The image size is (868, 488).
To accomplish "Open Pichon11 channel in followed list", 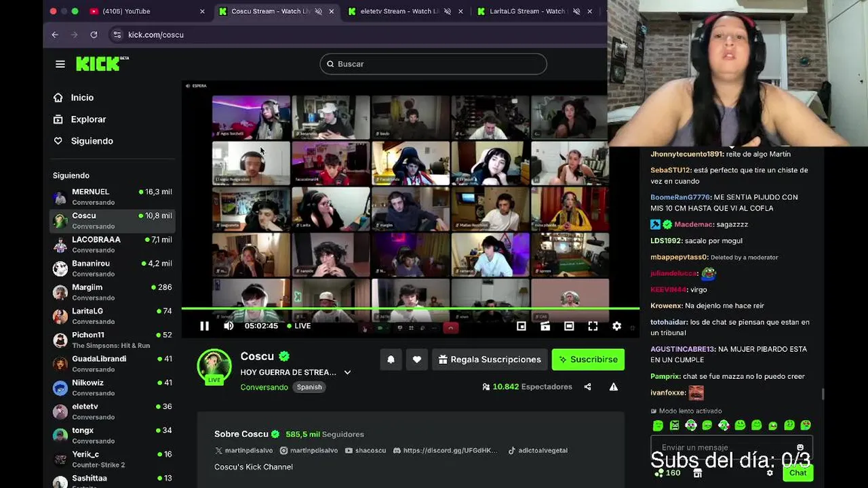I will click(113, 340).
